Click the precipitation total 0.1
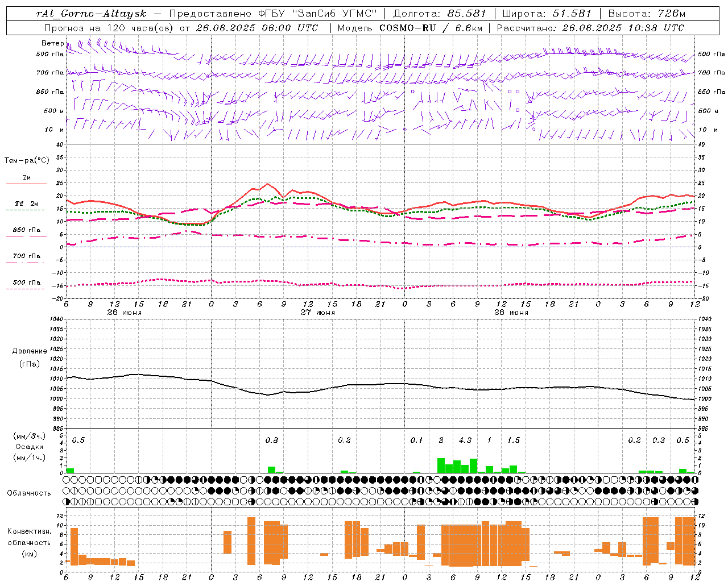 417,440
